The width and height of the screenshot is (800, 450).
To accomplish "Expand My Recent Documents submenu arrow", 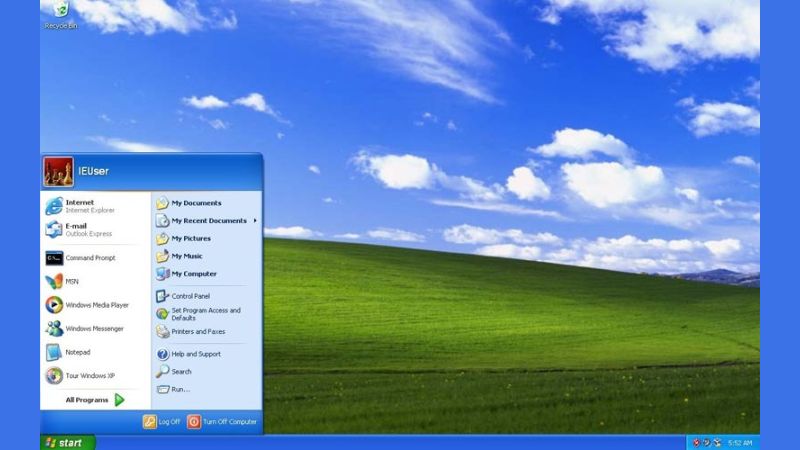I will pos(255,220).
